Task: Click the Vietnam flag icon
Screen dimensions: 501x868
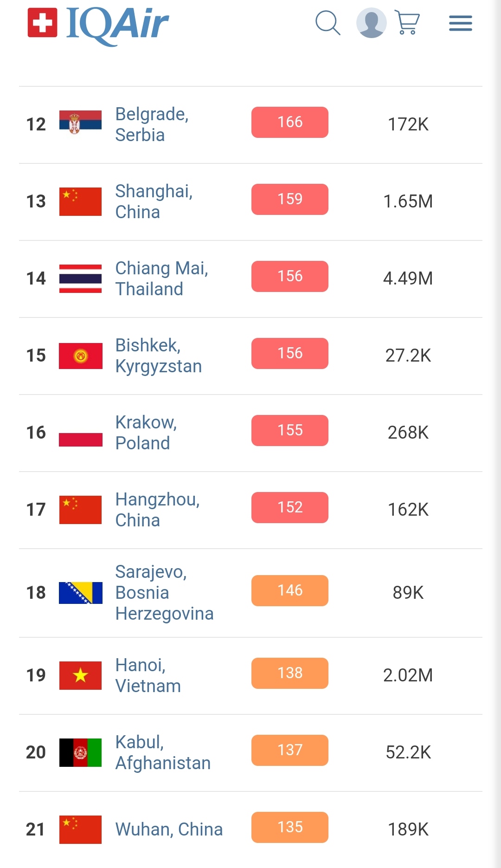Action: [80, 675]
